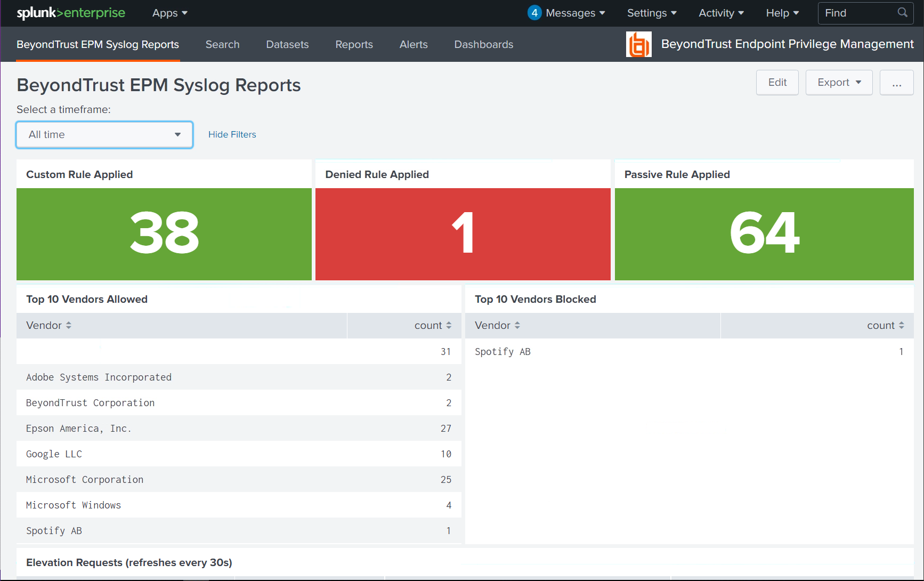The image size is (924, 581).
Task: Expand the All time timeframe dropdown
Action: [x=104, y=135]
